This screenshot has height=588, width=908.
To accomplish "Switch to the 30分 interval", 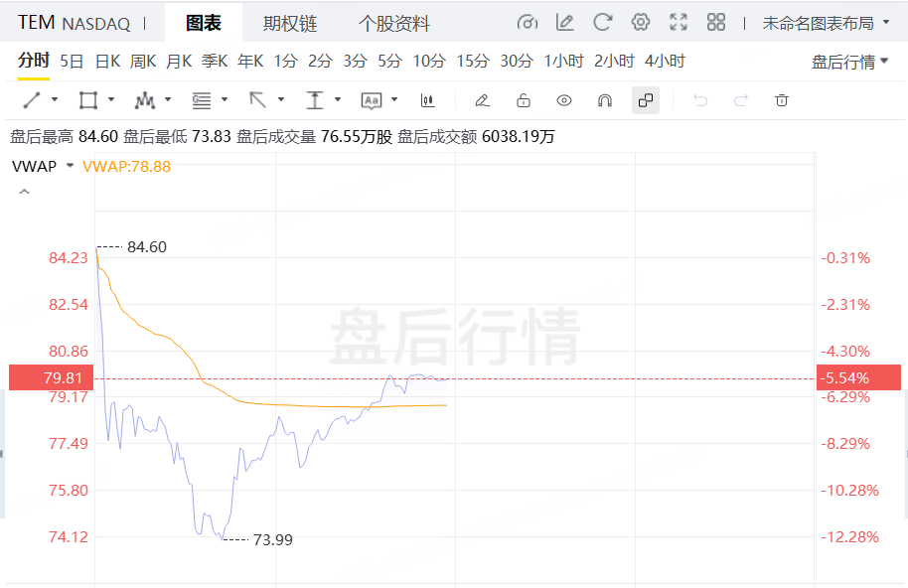I will (x=516, y=62).
